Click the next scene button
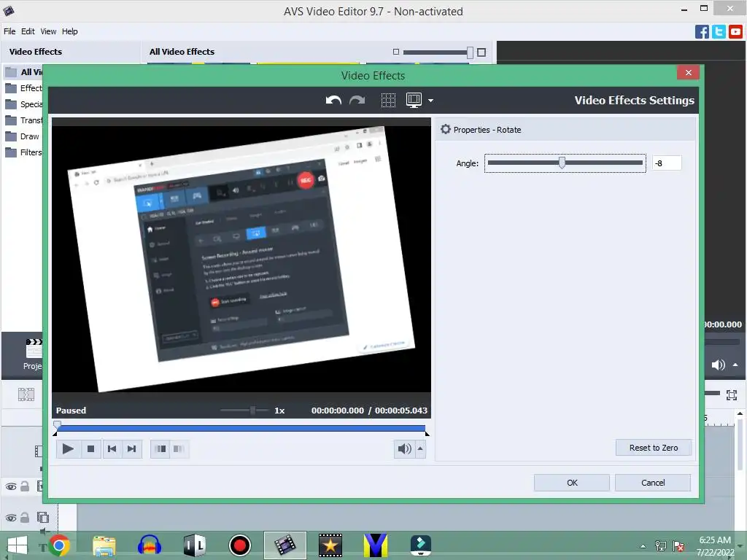This screenshot has width=747, height=560. [179, 448]
